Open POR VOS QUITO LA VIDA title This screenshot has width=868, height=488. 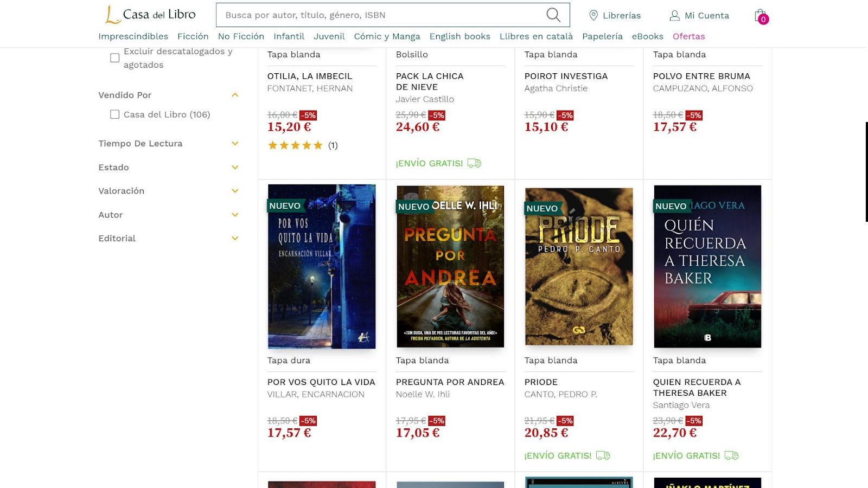[321, 382]
